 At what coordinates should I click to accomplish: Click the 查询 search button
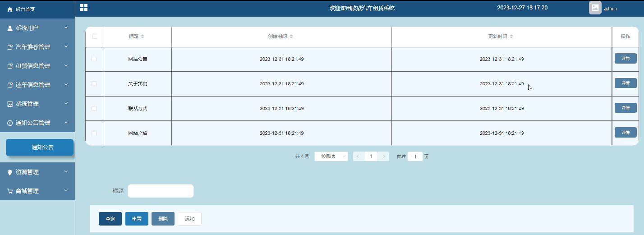[x=110, y=219]
